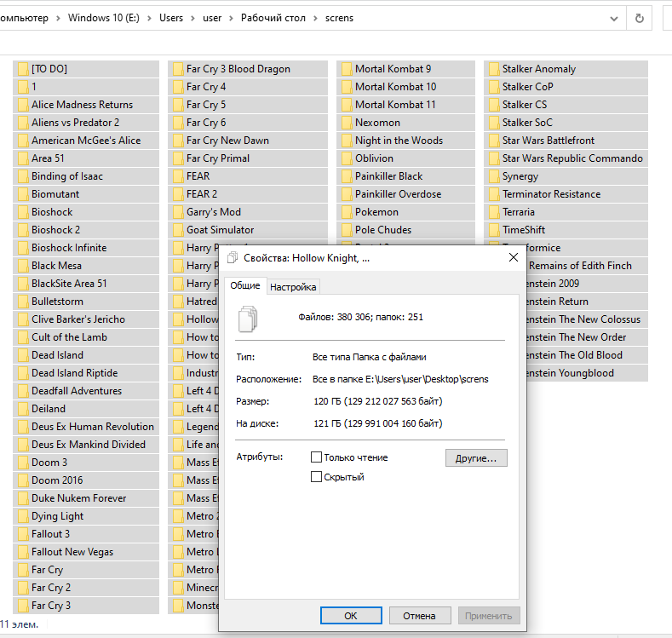Select the Black Mesa folder icon
Image resolution: width=672 pixels, height=638 pixels.
[x=23, y=266]
